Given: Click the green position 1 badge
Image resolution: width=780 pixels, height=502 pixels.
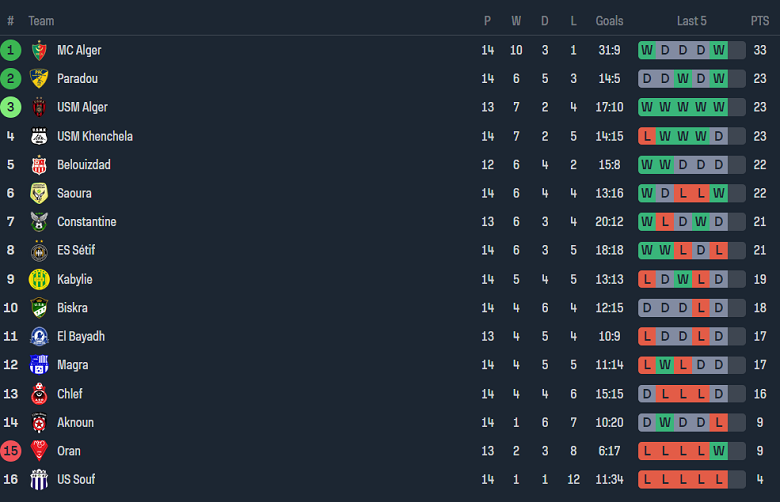Looking at the screenshot, I should tap(11, 50).
